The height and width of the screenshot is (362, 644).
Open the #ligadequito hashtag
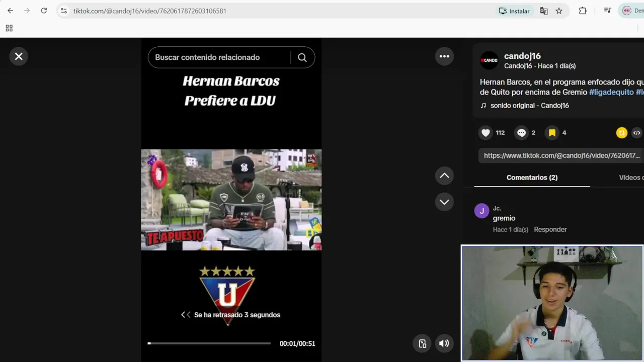(x=611, y=92)
